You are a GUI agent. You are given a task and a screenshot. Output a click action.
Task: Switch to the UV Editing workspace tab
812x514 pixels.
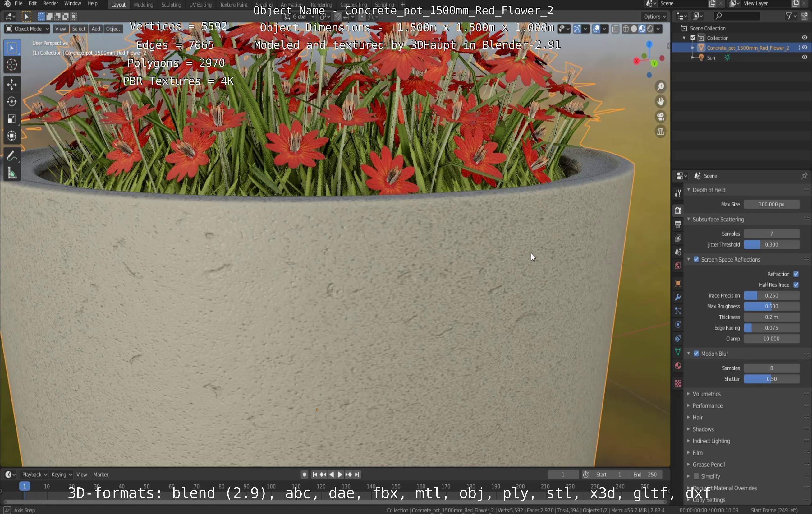(x=200, y=5)
